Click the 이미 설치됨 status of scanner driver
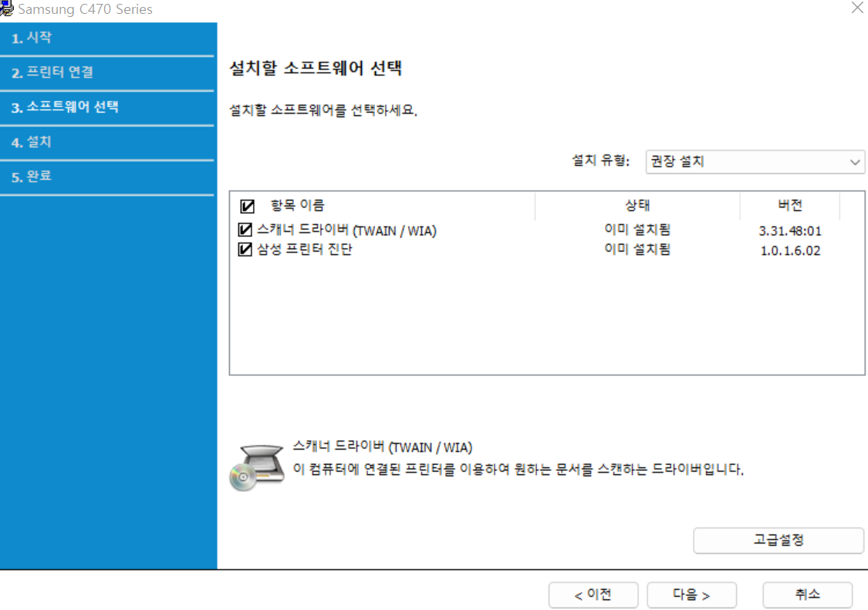868x610 pixels. click(637, 229)
